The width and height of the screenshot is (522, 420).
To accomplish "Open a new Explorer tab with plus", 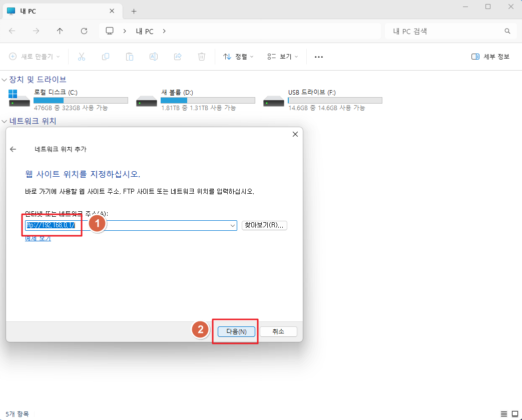I will click(134, 12).
